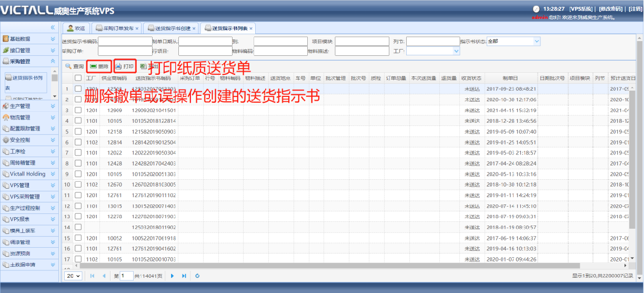Click the 删除 delete toolbar button
Image resolution: width=644 pixels, height=293 pixels.
pyautogui.click(x=99, y=66)
